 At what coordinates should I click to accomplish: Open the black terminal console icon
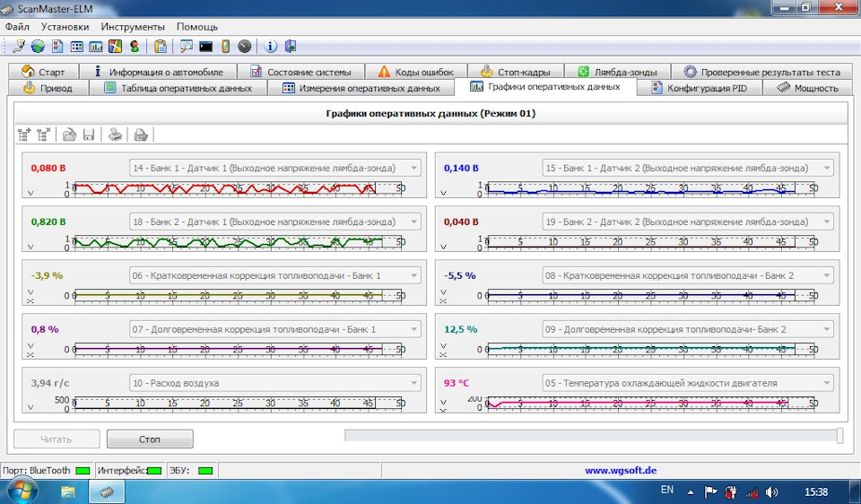(206, 47)
